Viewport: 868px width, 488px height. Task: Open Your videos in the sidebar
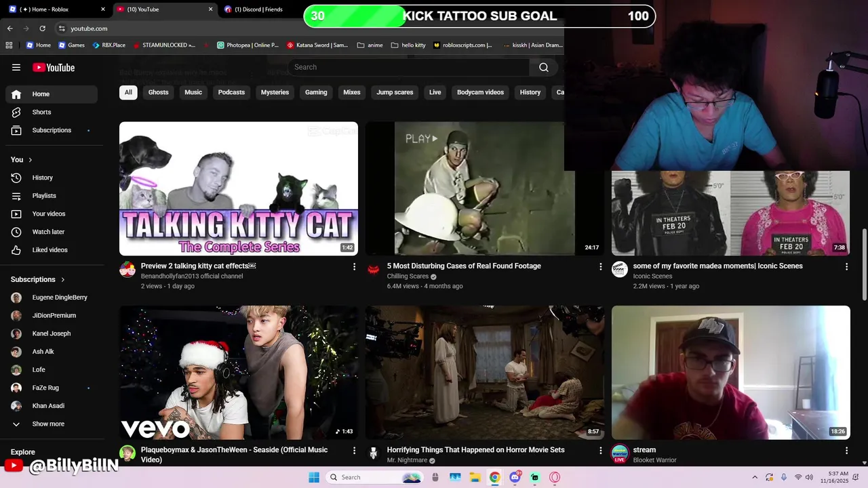[x=52, y=213]
